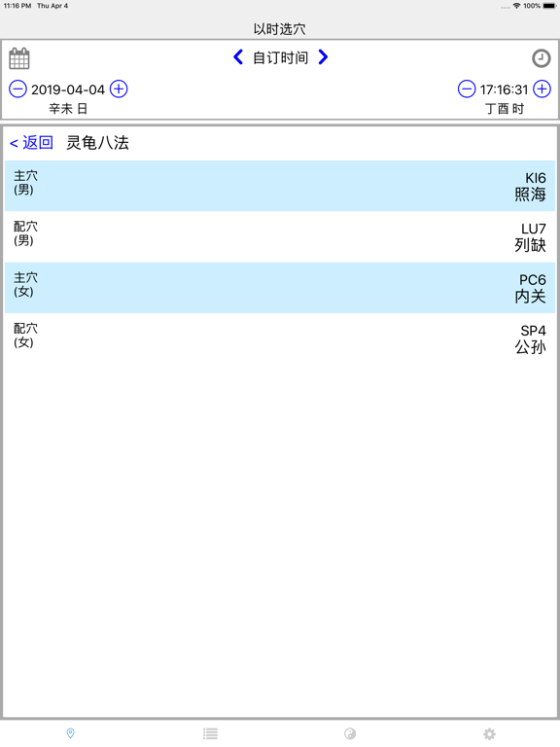Screen dimensions: 560x747
Task: Tap the Wi-Fi icon in status bar
Action: point(516,6)
